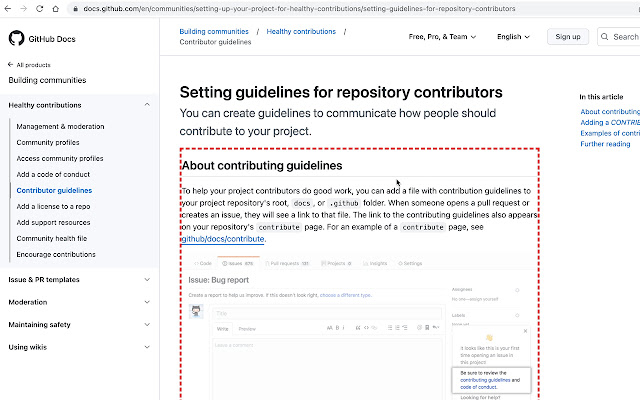
Task: Click the magnifier icon in search box
Action: (x=604, y=37)
